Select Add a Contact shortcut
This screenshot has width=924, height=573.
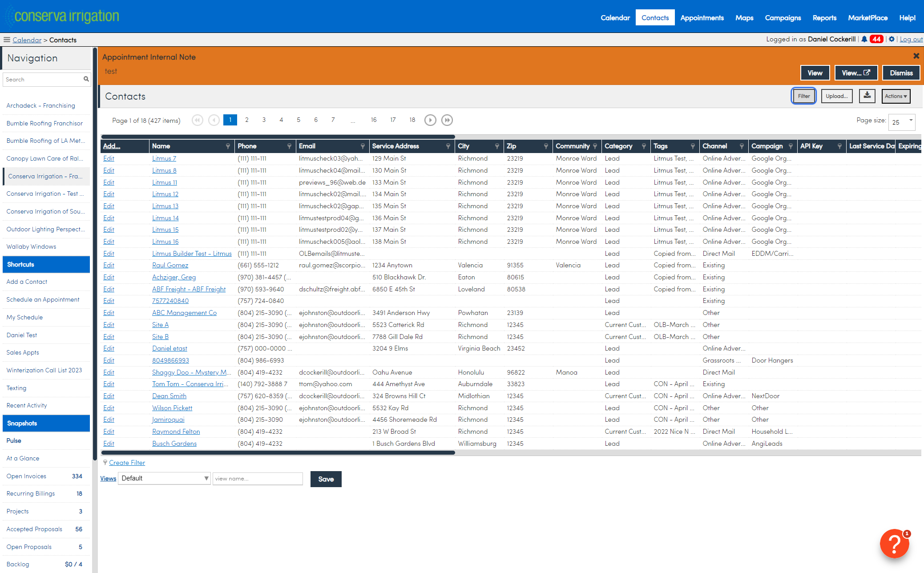coord(27,282)
